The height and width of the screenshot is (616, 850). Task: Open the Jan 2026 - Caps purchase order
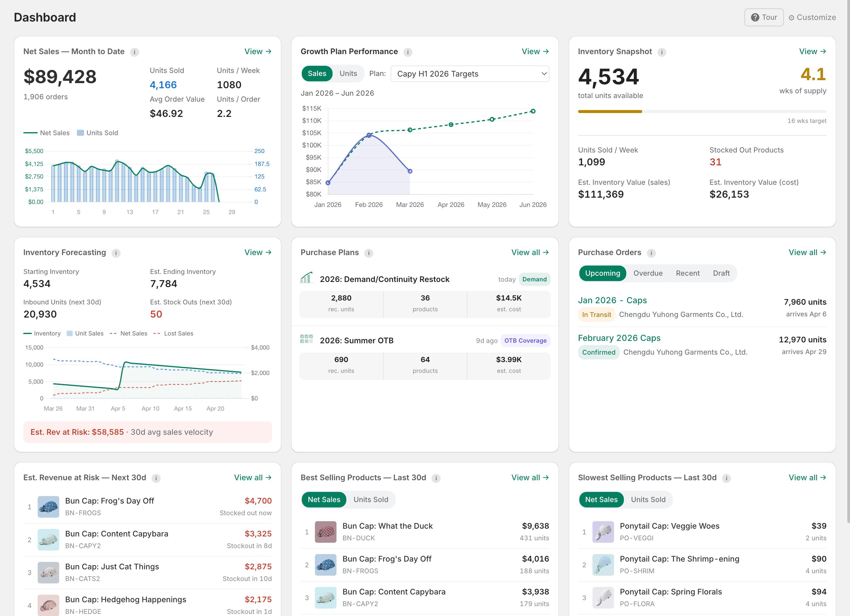pyautogui.click(x=613, y=300)
